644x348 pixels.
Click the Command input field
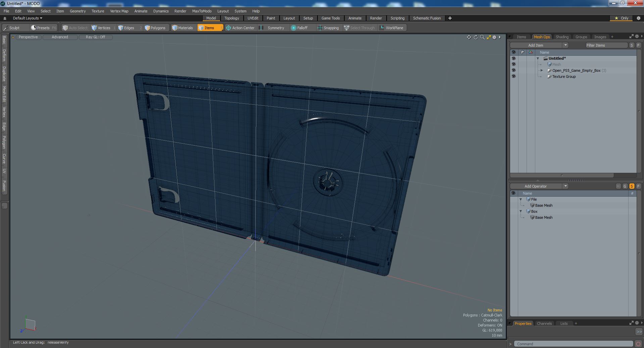573,344
